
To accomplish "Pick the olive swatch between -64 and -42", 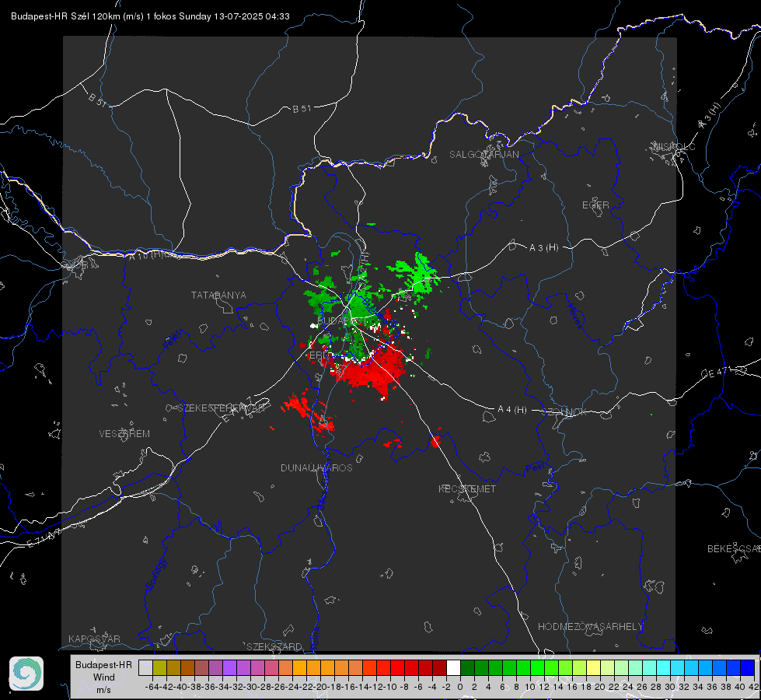I will (159, 667).
